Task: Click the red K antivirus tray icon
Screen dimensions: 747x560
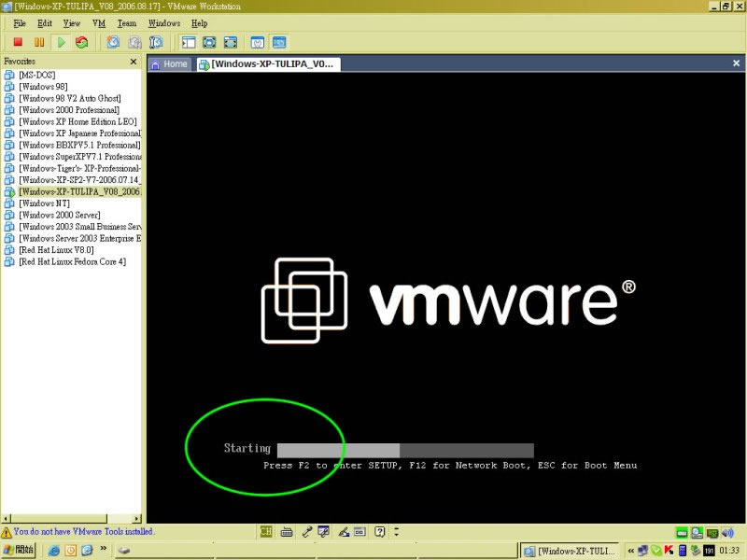Action: point(669,551)
